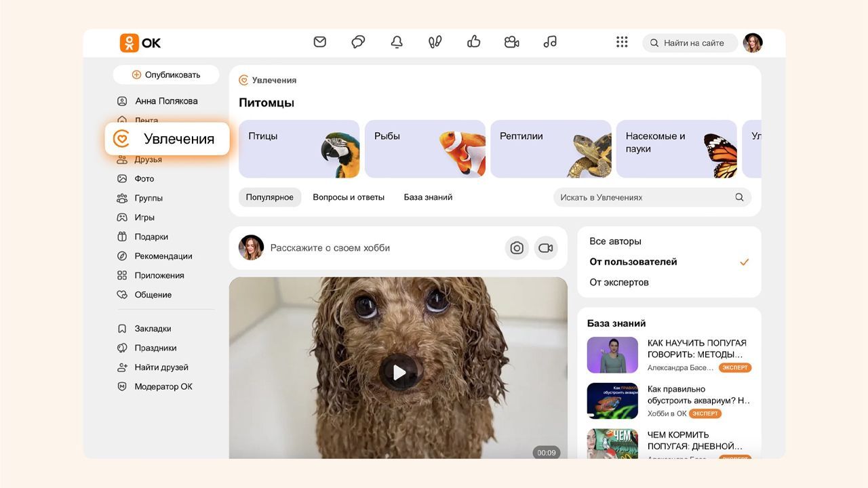This screenshot has height=488, width=868.
Task: Open Найти друзей in sidebar
Action: (153, 367)
